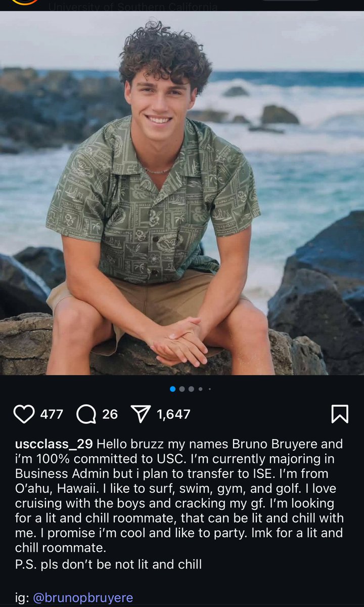Tap the 1,647 shares count
Image resolution: width=364 pixels, height=607 pixels.
[173, 414]
